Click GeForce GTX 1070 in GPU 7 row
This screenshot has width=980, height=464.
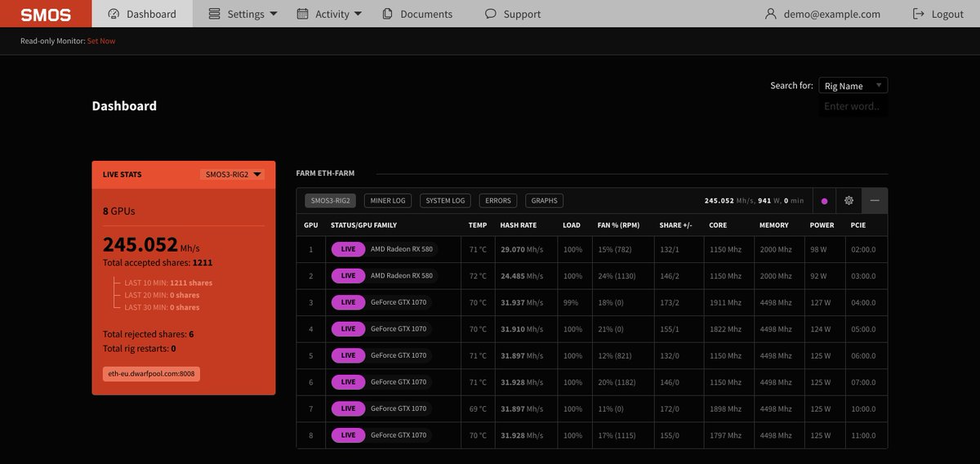click(399, 408)
